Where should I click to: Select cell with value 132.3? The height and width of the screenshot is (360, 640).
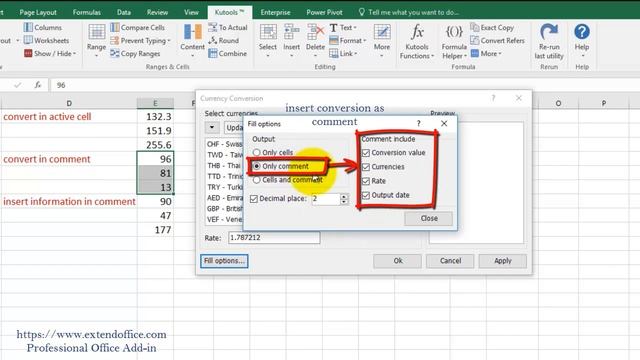click(x=155, y=117)
